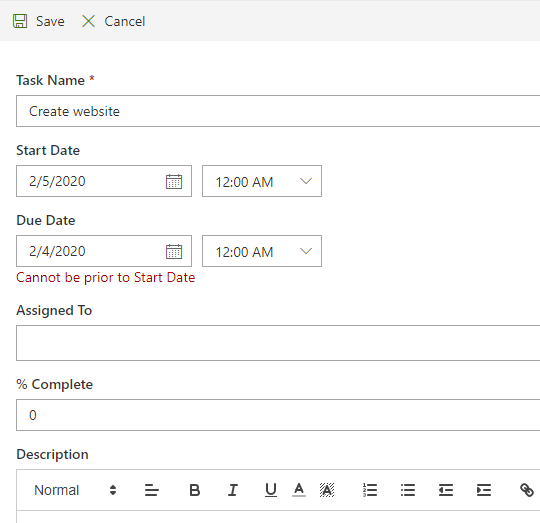This screenshot has height=523, width=540.
Task: Click the Task Name input field
Action: point(278,111)
